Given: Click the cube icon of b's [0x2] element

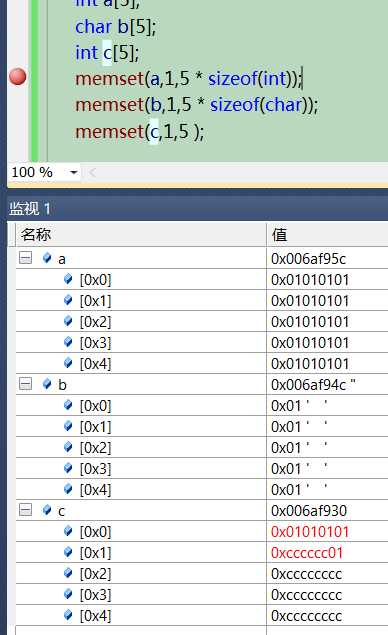Looking at the screenshot, I should [68, 447].
